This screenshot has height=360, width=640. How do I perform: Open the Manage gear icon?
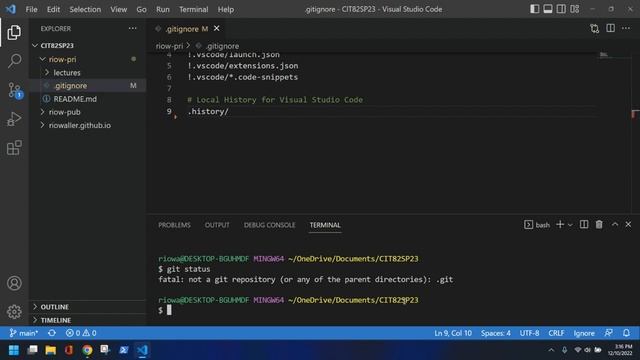click(14, 312)
